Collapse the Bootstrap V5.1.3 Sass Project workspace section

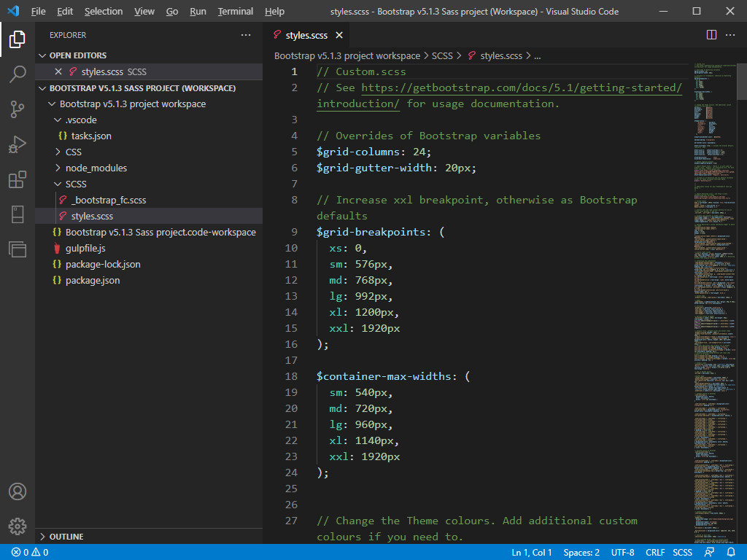point(150,88)
